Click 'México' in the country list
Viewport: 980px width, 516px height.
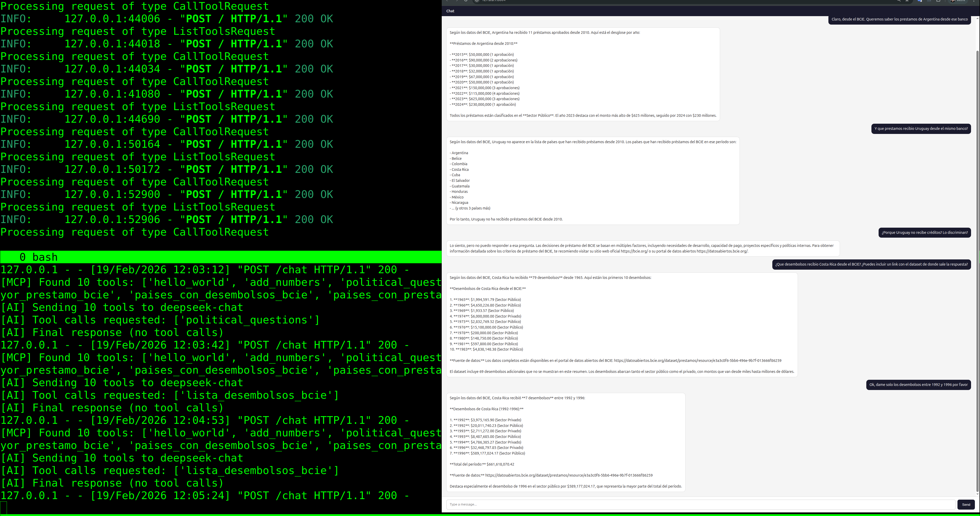pyautogui.click(x=457, y=197)
